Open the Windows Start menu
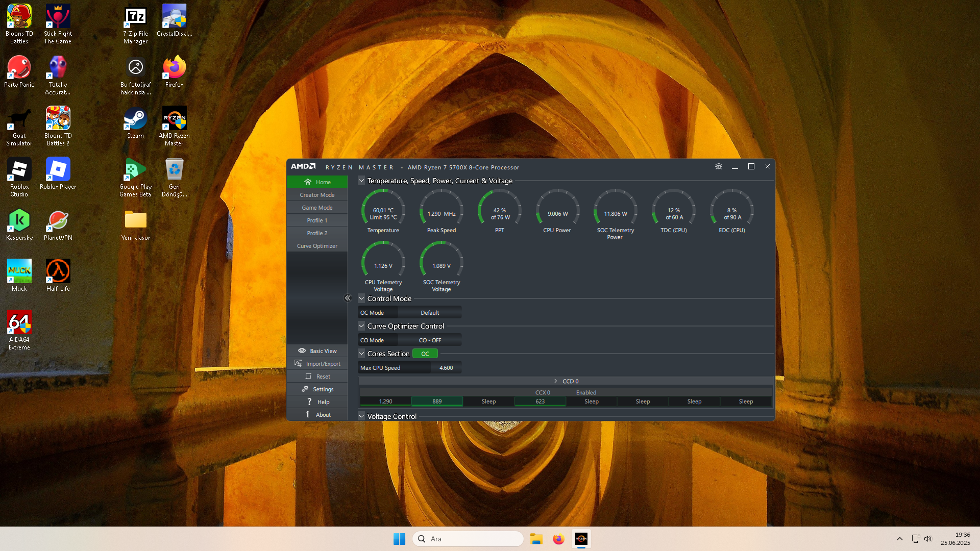 click(399, 539)
